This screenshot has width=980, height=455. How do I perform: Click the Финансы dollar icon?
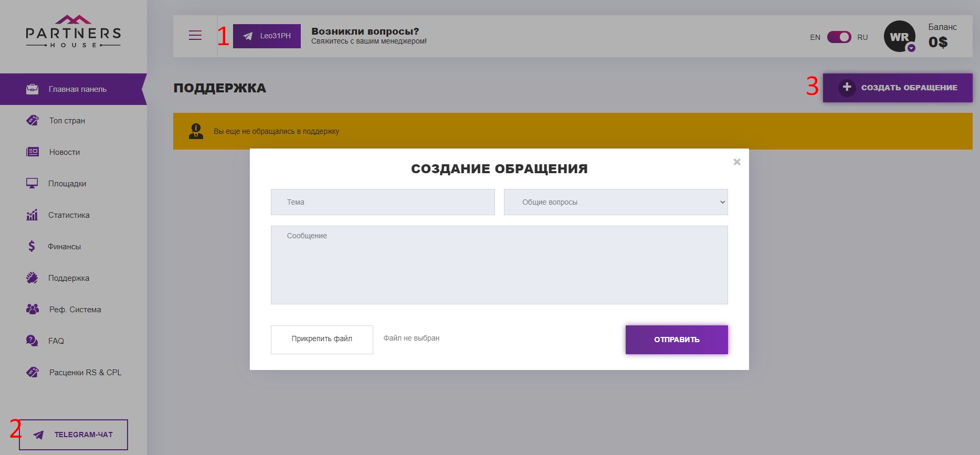pos(32,246)
